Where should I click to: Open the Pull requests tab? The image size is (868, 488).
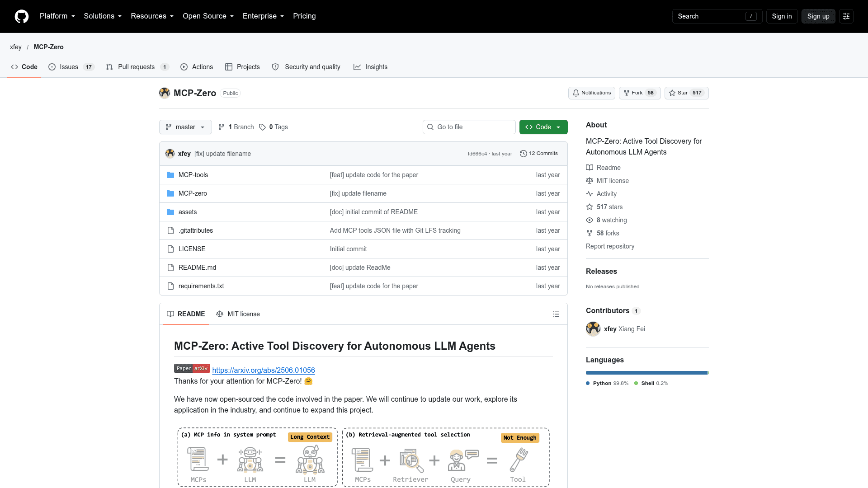137,67
